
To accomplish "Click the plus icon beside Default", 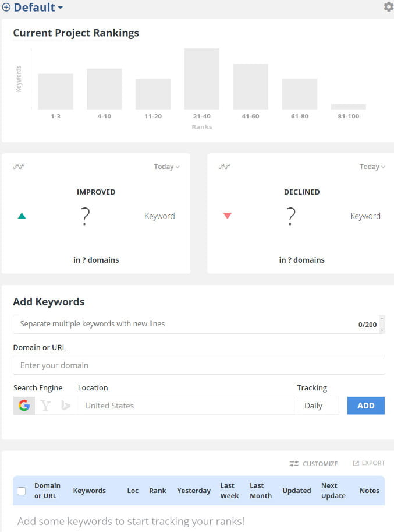I will 6,8.
